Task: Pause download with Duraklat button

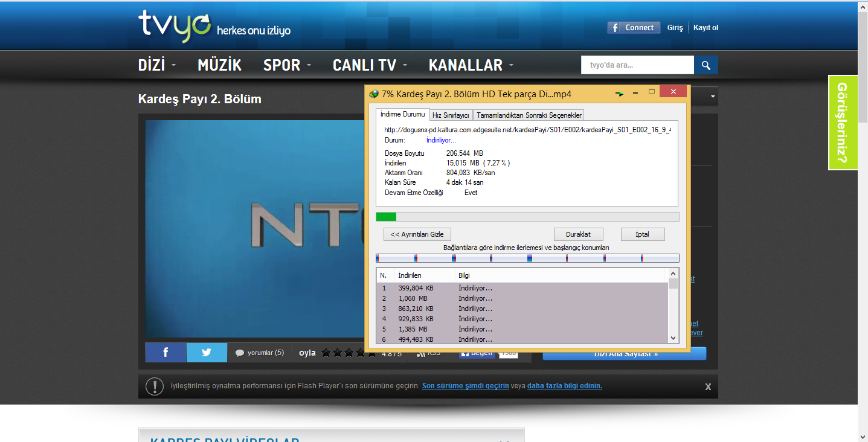Action: pos(578,234)
